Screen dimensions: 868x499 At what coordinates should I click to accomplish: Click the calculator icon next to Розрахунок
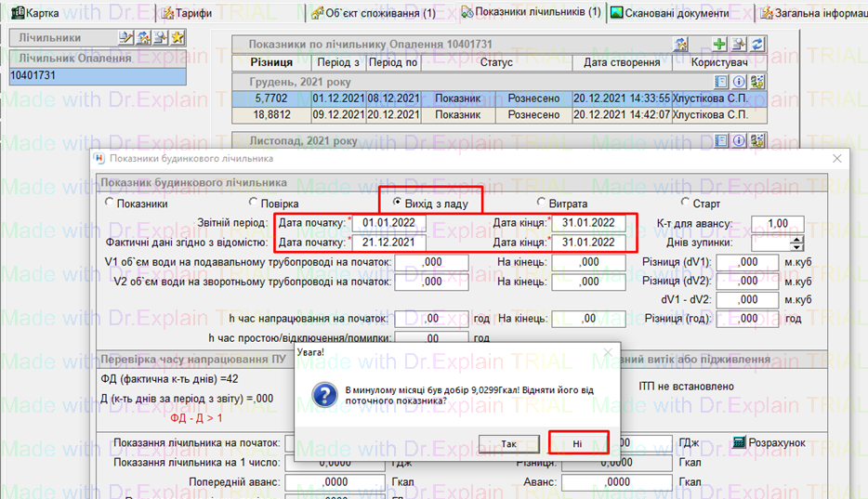click(x=740, y=442)
